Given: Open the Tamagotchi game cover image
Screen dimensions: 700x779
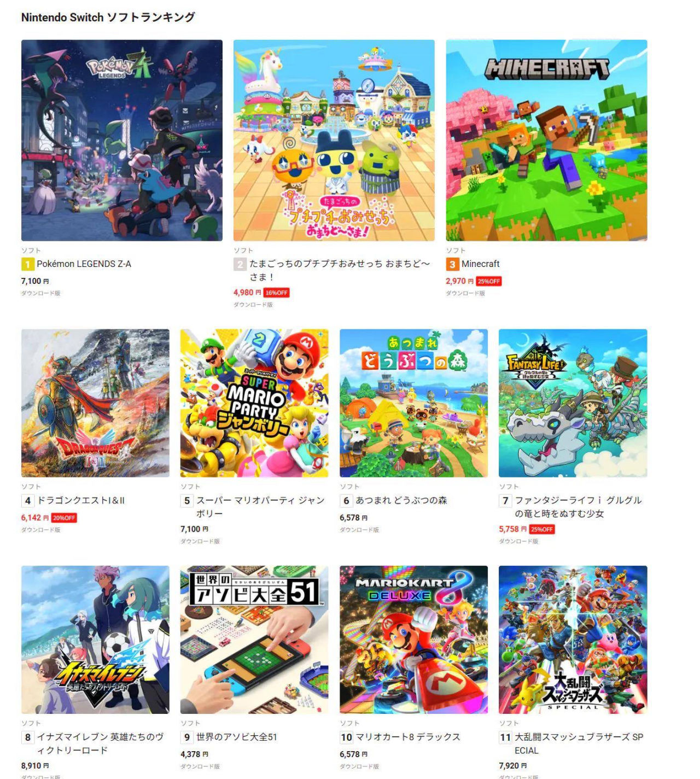Looking at the screenshot, I should click(334, 140).
